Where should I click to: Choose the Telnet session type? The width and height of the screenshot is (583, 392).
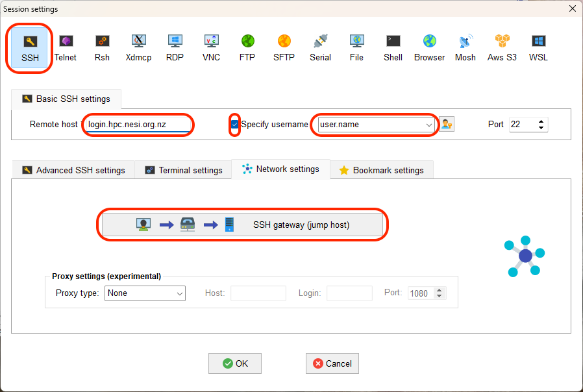click(x=66, y=48)
